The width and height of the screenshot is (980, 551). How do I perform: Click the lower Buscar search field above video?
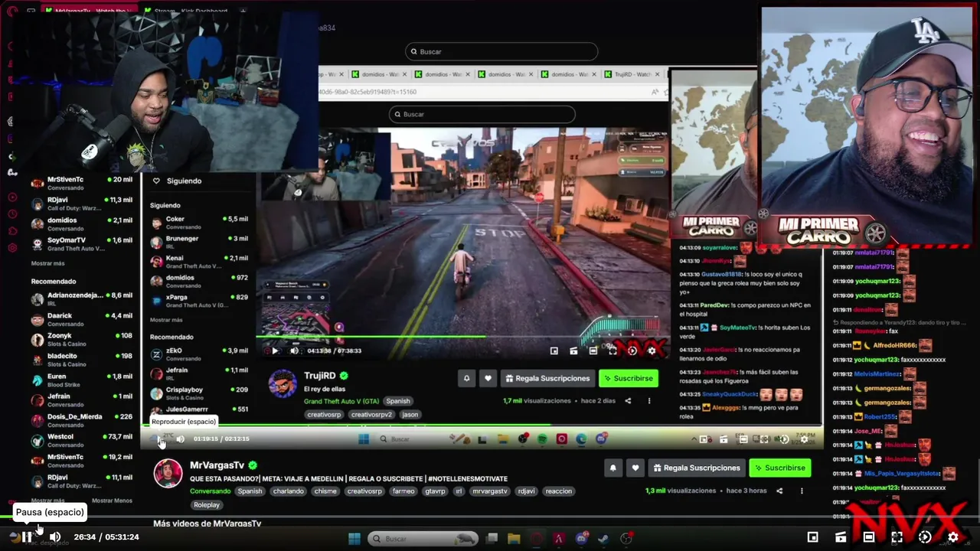[482, 114]
